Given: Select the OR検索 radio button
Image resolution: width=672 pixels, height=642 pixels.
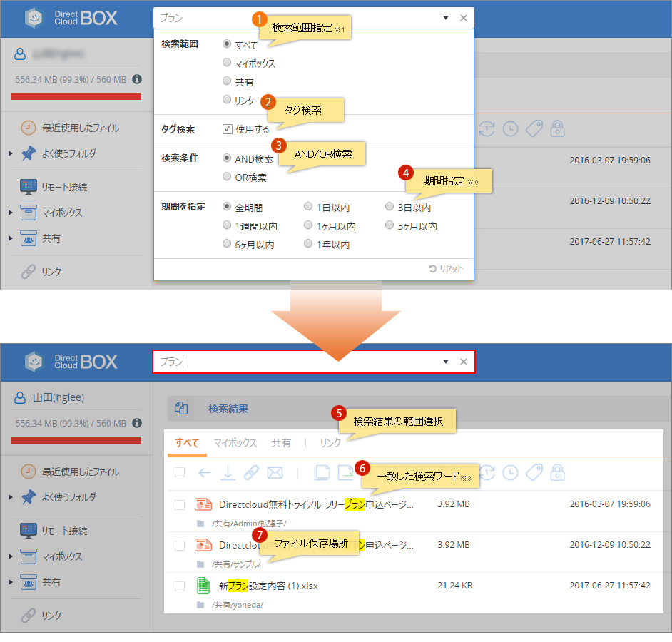Looking at the screenshot, I should (227, 177).
